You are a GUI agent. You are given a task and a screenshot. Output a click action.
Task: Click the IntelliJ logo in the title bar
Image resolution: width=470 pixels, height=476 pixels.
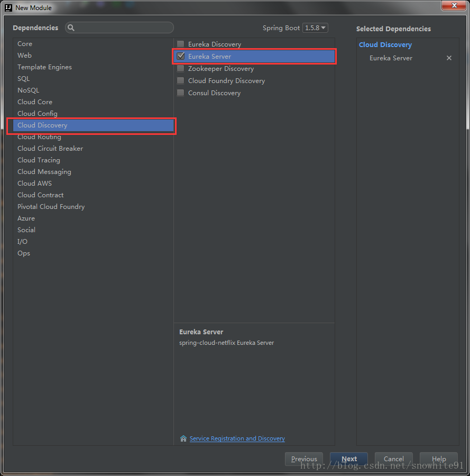click(8, 7)
